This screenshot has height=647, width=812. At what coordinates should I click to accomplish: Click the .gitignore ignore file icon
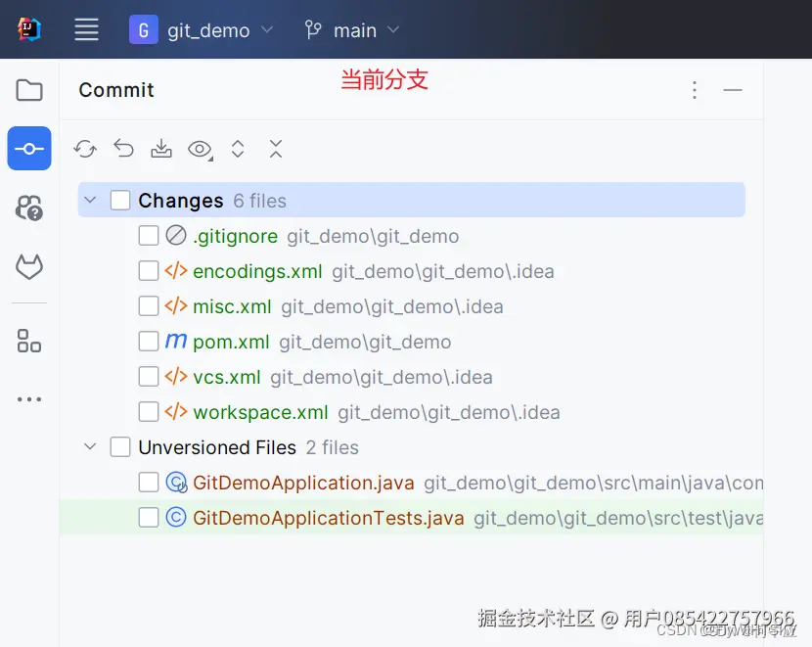[176, 235]
